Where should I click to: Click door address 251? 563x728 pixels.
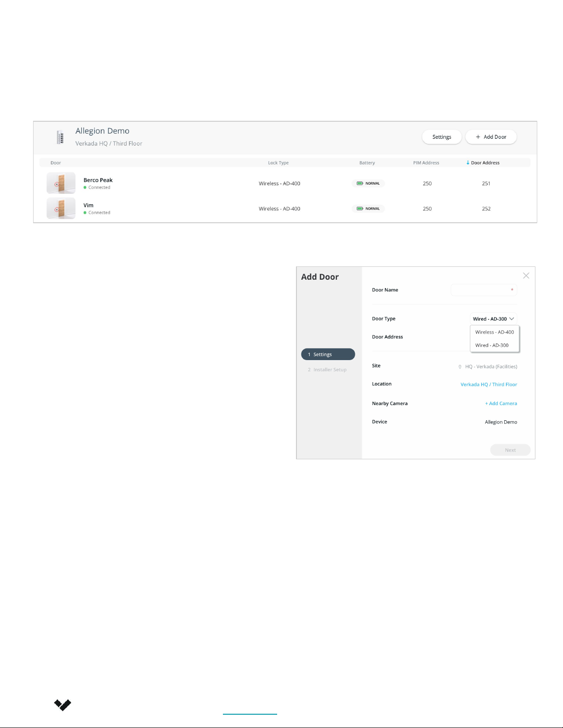pos(486,183)
